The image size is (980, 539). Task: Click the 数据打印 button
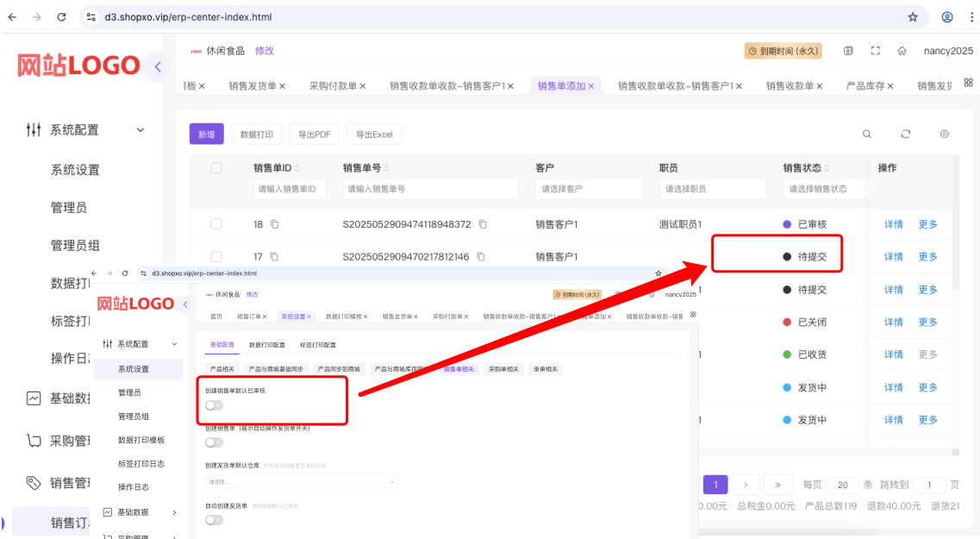point(256,135)
